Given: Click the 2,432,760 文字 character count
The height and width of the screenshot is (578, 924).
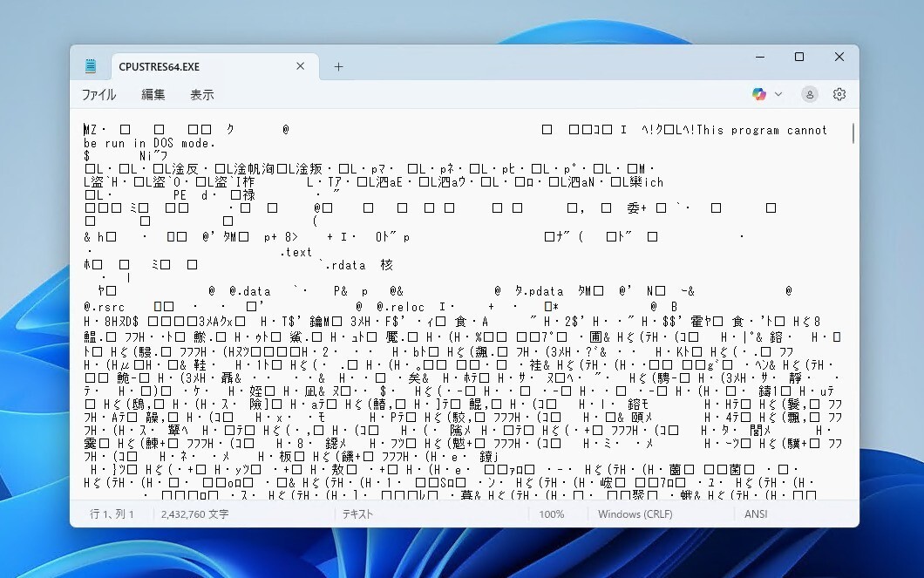Looking at the screenshot, I should coord(195,513).
